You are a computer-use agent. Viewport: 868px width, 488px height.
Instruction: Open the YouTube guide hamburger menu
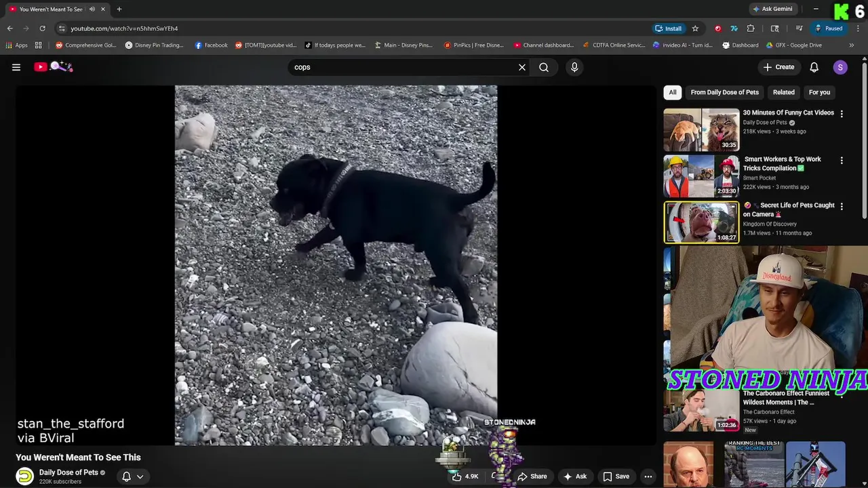click(x=16, y=67)
